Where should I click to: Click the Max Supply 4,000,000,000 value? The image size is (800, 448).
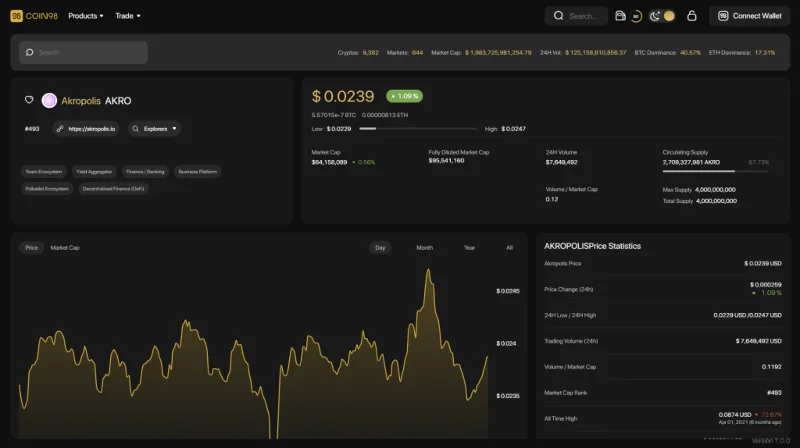(715, 189)
